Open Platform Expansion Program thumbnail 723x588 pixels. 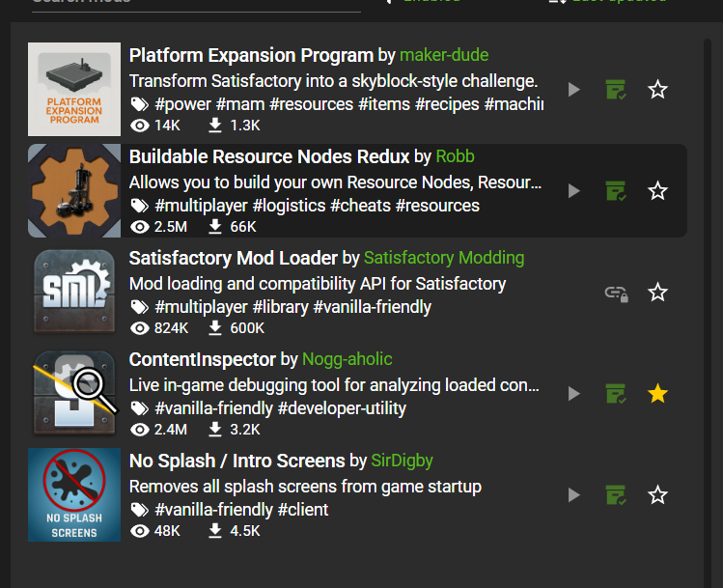74,90
